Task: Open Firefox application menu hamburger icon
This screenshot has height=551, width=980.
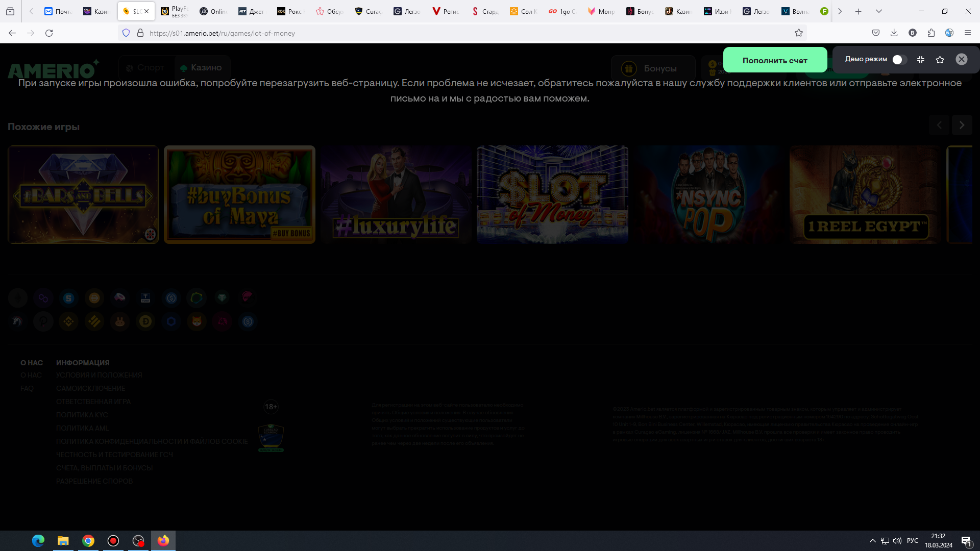Action: point(968,33)
